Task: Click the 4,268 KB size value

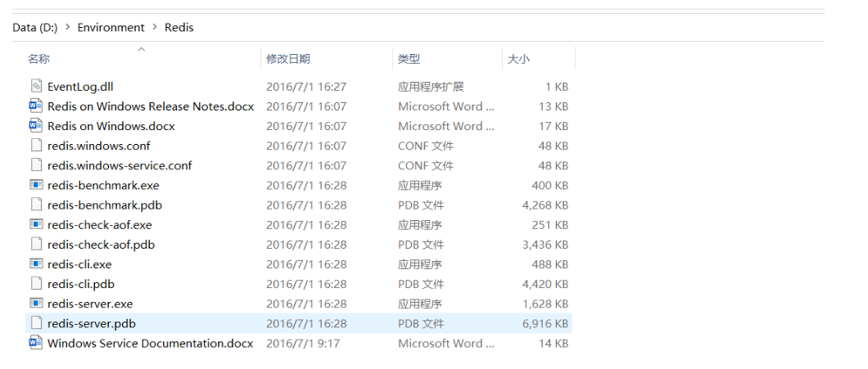Action: click(545, 205)
